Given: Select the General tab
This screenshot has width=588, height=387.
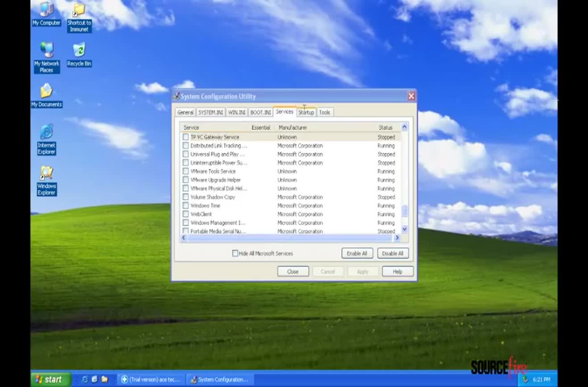Looking at the screenshot, I should [185, 112].
